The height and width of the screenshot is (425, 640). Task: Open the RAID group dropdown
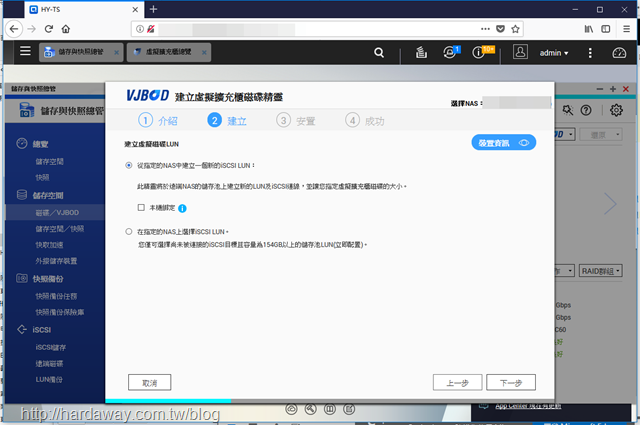[600, 271]
